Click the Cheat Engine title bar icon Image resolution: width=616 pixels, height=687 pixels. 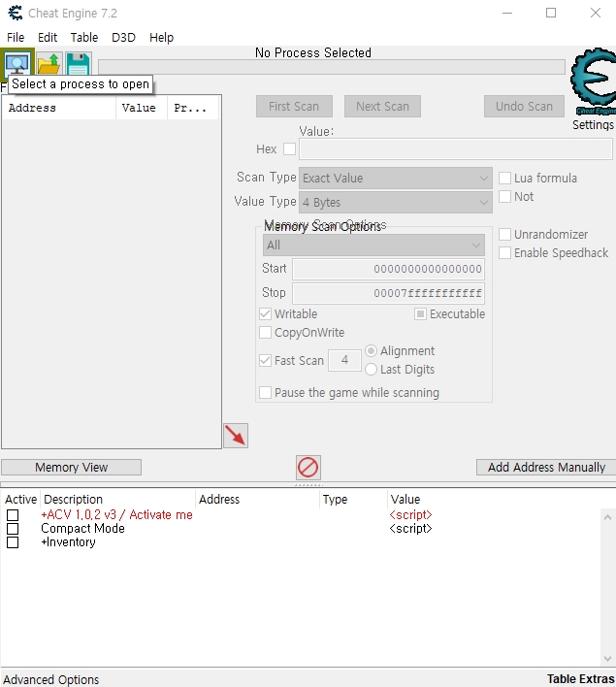[x=16, y=14]
